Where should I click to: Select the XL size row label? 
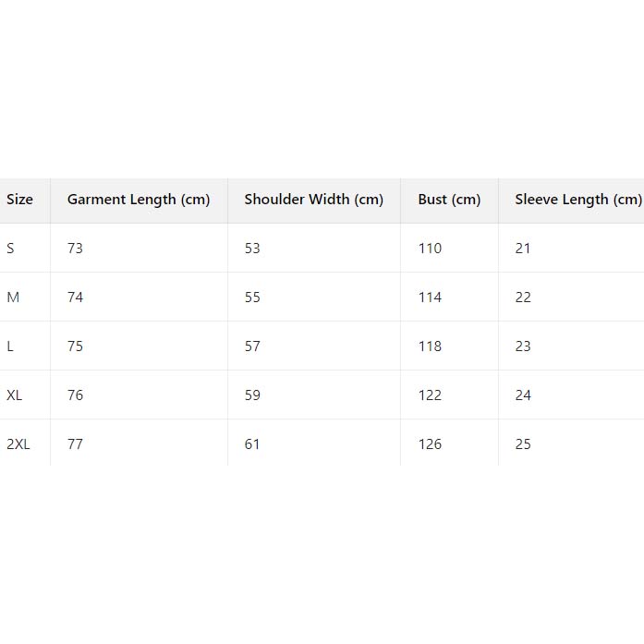pyautogui.click(x=15, y=395)
